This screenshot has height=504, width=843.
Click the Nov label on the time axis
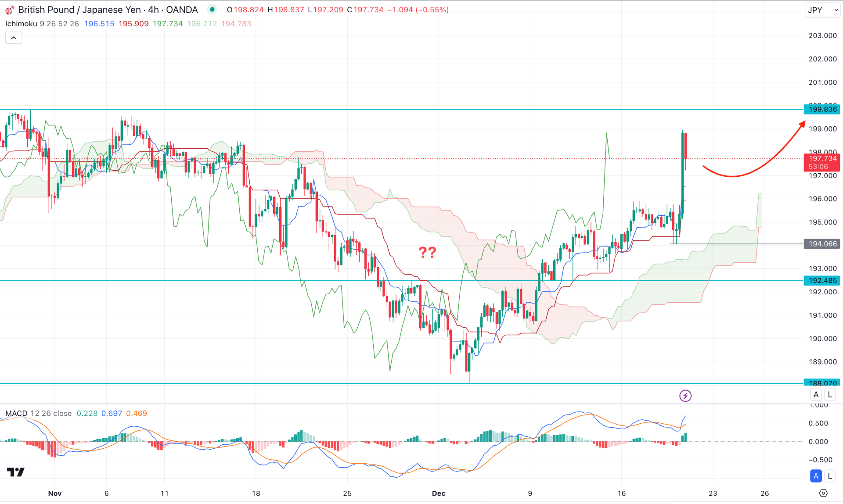tap(55, 493)
